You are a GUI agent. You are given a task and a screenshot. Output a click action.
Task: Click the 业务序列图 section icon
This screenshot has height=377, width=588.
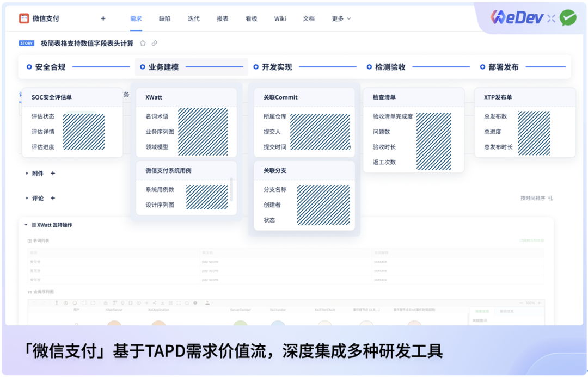tap(29, 292)
